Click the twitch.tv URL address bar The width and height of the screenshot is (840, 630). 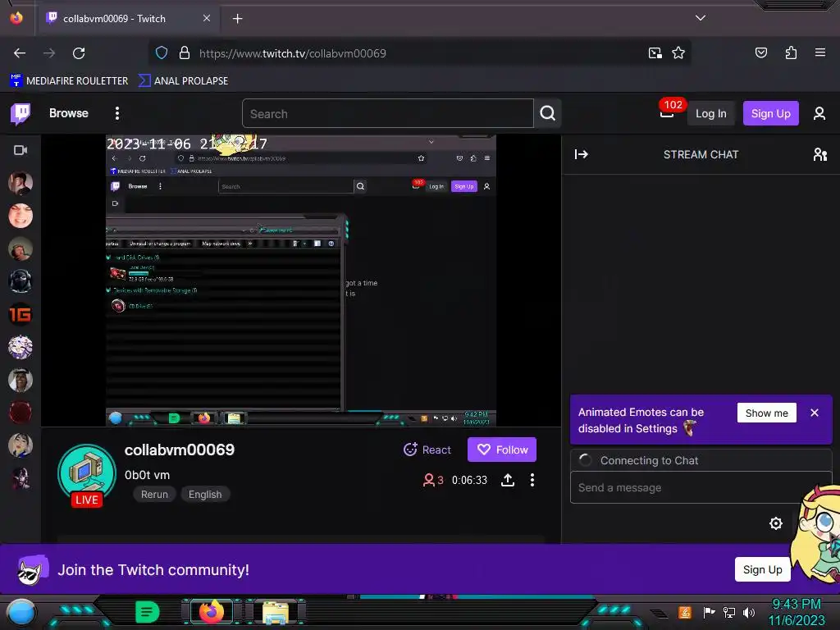(x=293, y=53)
